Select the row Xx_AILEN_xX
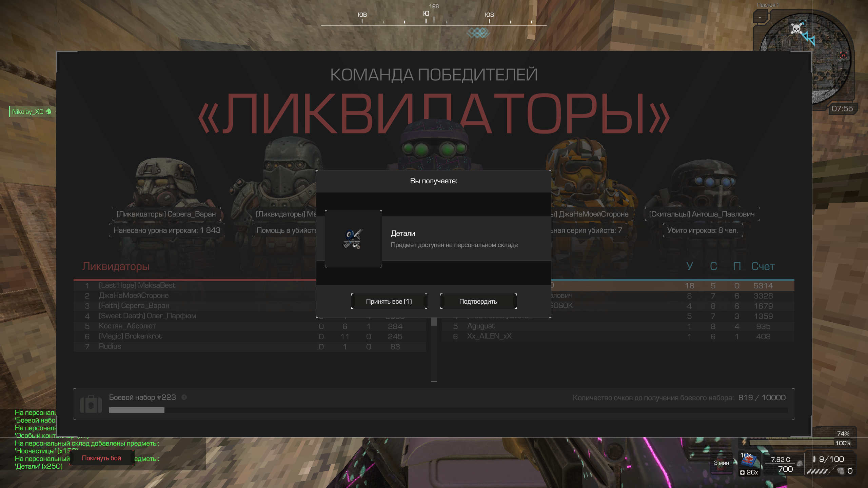 [618, 336]
